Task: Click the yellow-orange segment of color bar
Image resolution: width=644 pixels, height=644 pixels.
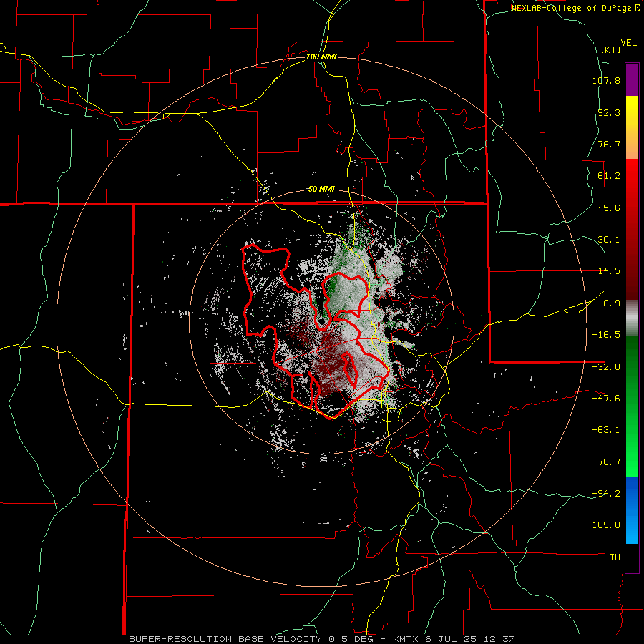Action: [632, 127]
